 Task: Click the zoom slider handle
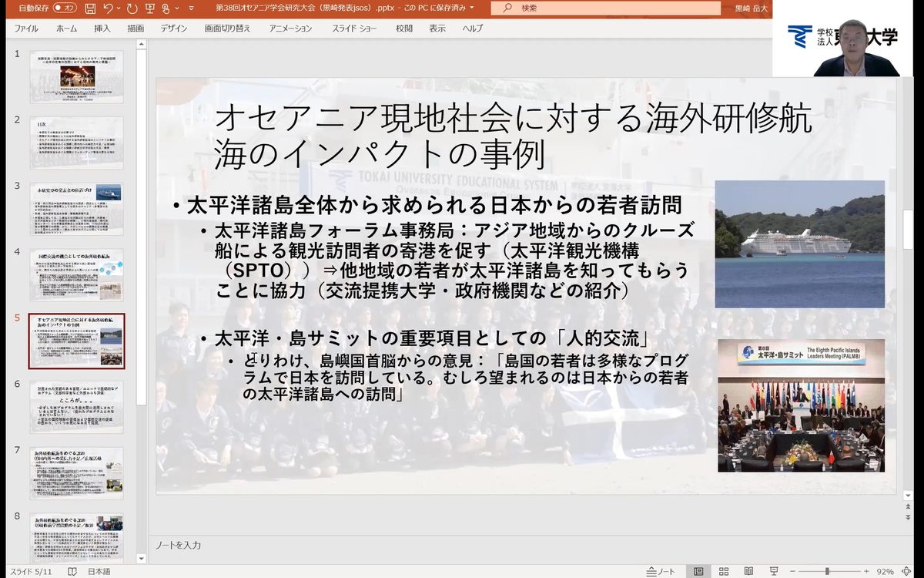[x=827, y=571]
